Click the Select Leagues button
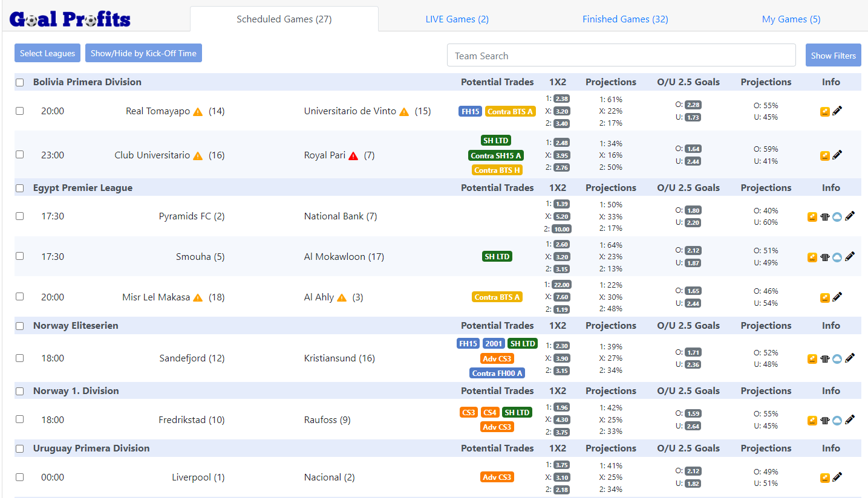Image resolution: width=868 pixels, height=498 pixels. 48,53
